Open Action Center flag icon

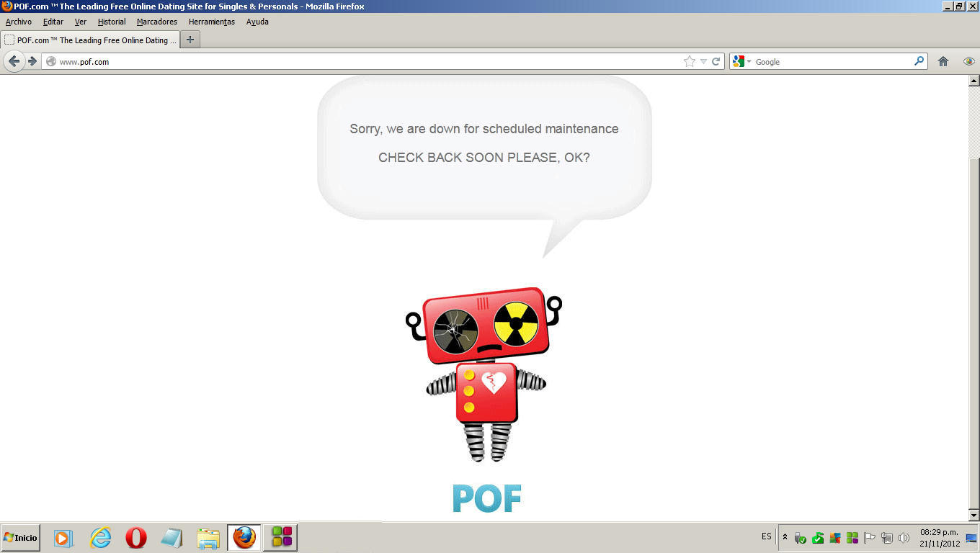click(870, 538)
